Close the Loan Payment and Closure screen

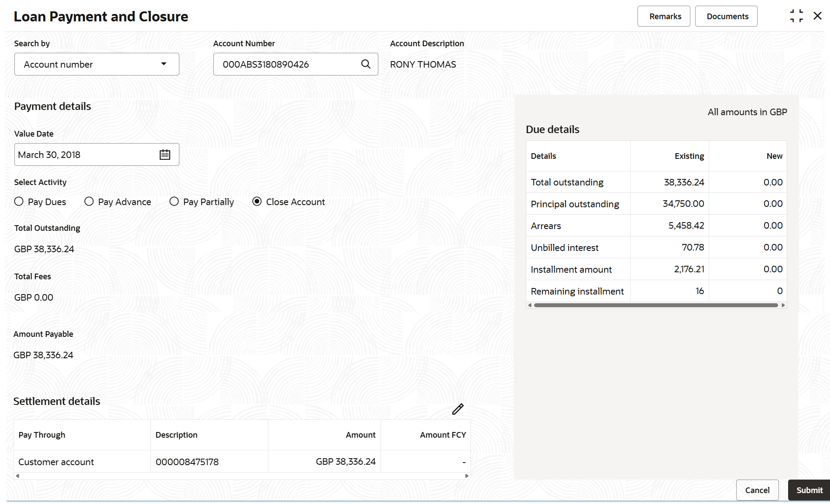pos(817,16)
